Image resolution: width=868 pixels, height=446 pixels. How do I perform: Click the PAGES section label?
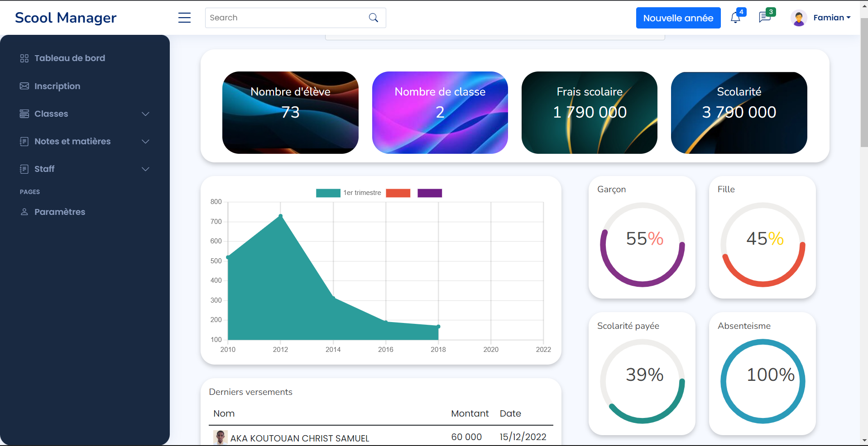[30, 192]
